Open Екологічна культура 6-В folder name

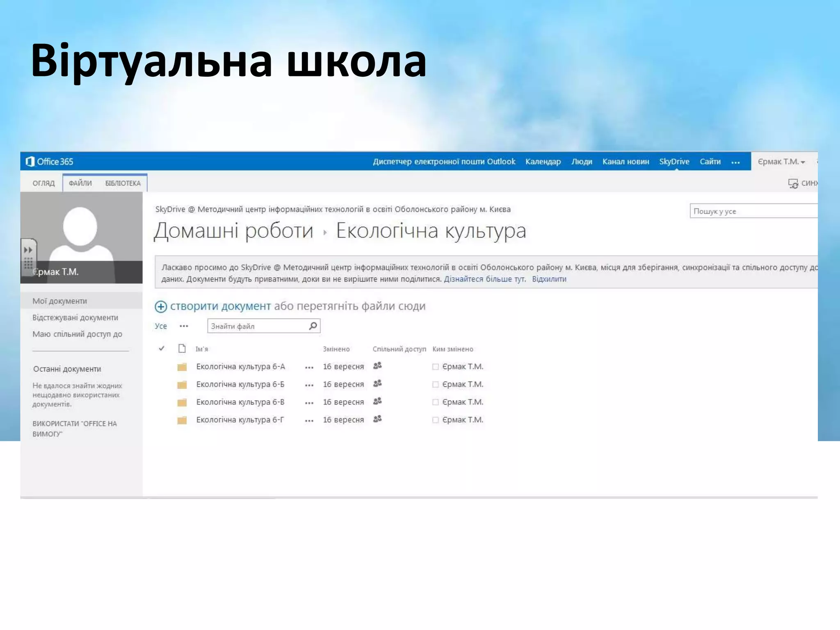[240, 402]
